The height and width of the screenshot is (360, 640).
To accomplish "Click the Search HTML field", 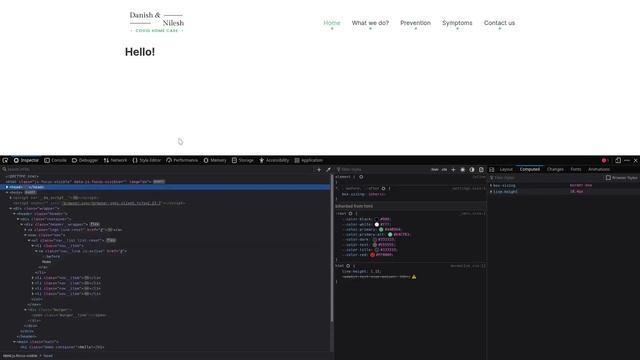I will tap(157, 169).
